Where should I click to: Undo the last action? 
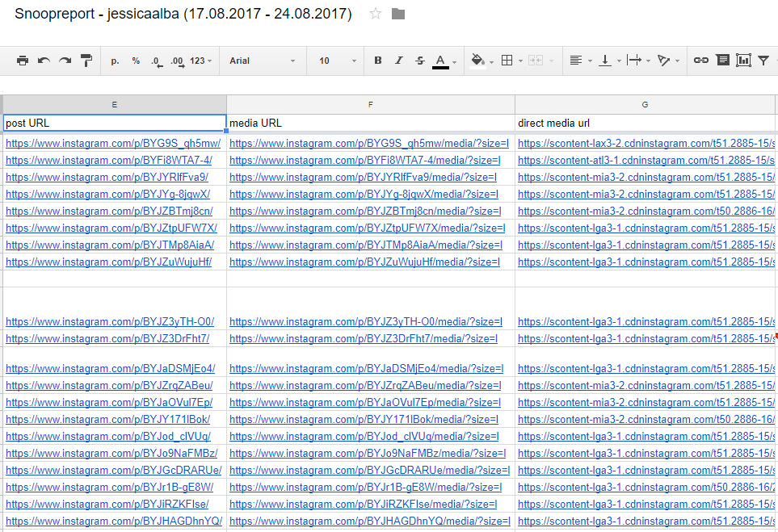coord(44,61)
